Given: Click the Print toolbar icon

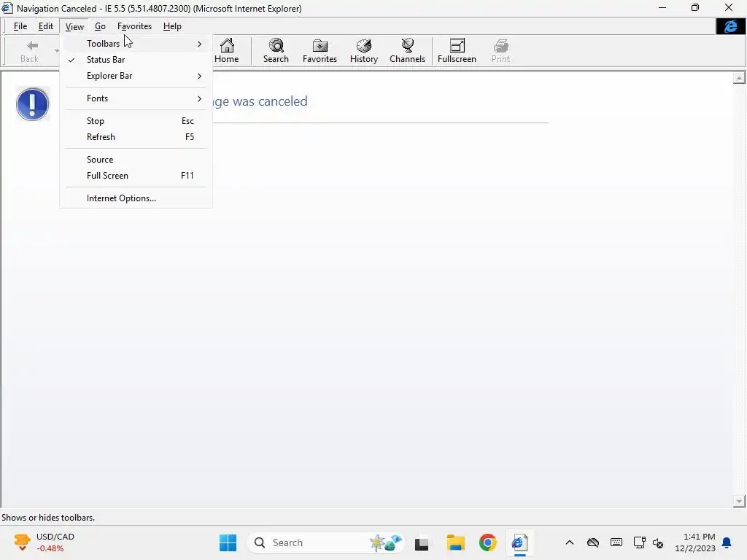Looking at the screenshot, I should [x=500, y=46].
